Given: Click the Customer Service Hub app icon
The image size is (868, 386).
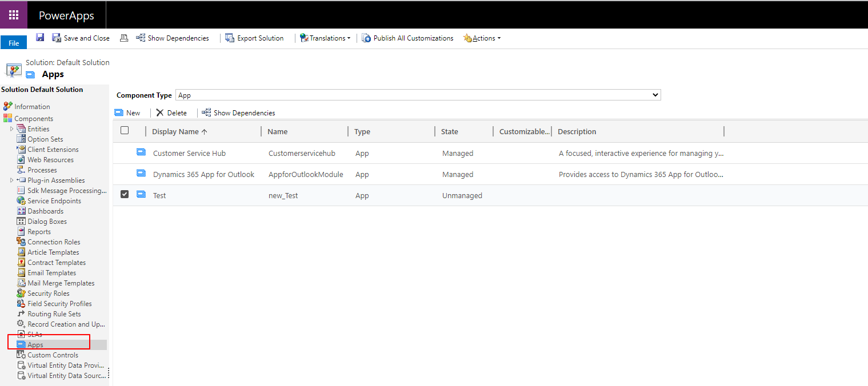Looking at the screenshot, I should [141, 152].
